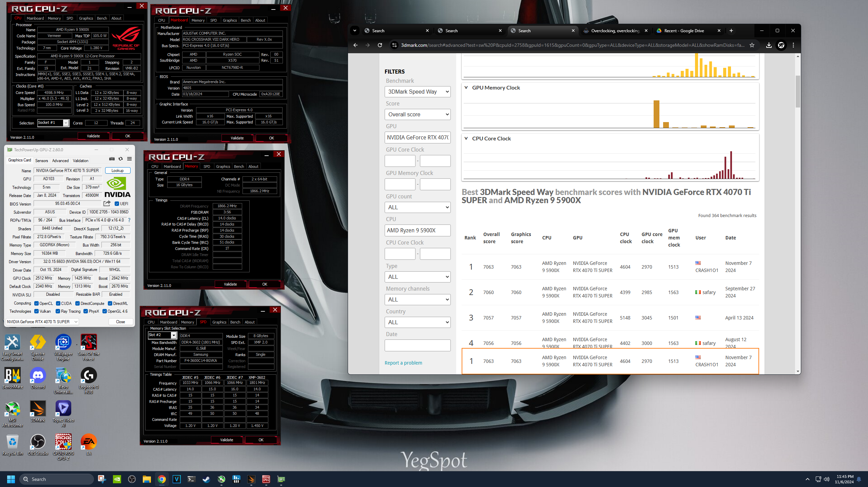Click Lookup button in GPU-Z
This screenshot has width=868, height=487.
pos(118,171)
